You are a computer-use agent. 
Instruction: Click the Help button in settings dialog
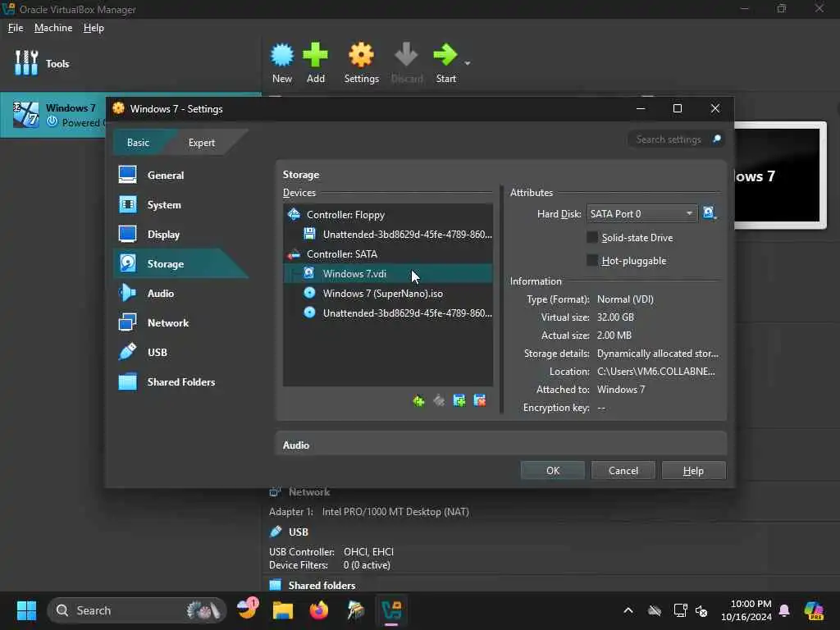[693, 470]
